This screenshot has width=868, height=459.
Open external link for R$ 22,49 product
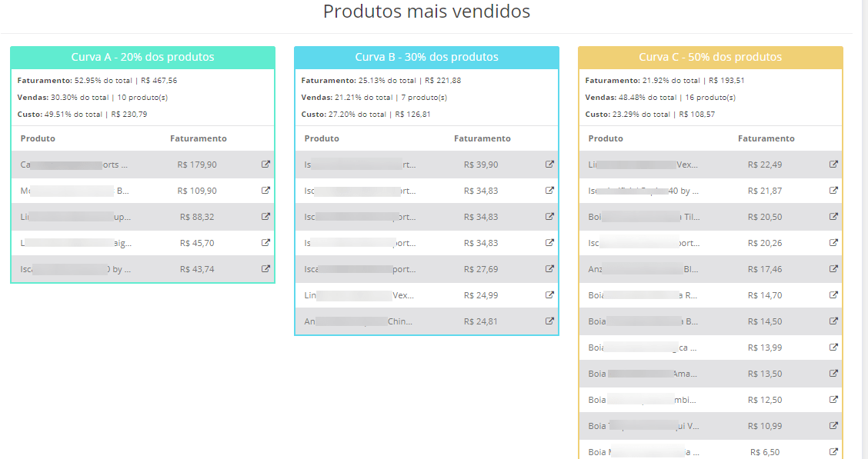click(x=833, y=165)
